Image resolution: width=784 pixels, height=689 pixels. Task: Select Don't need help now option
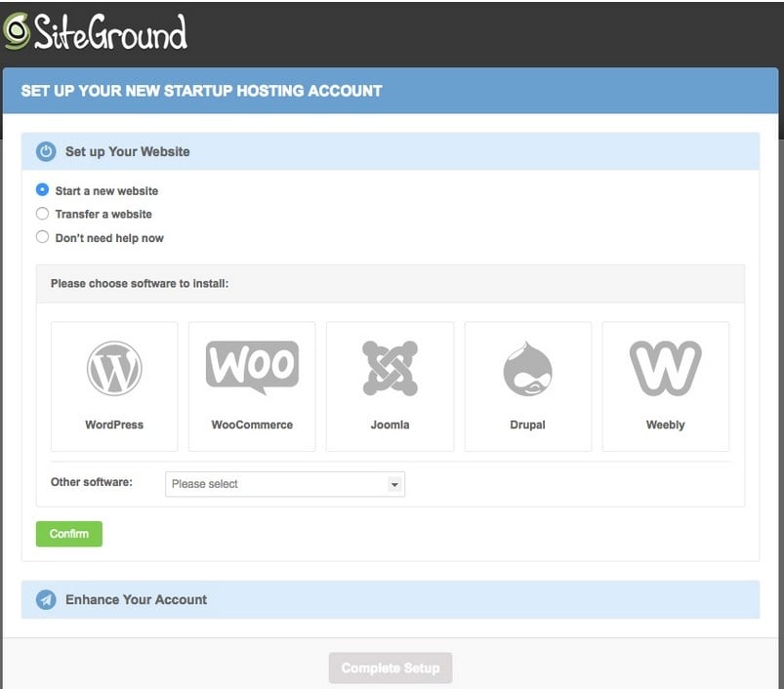43,237
